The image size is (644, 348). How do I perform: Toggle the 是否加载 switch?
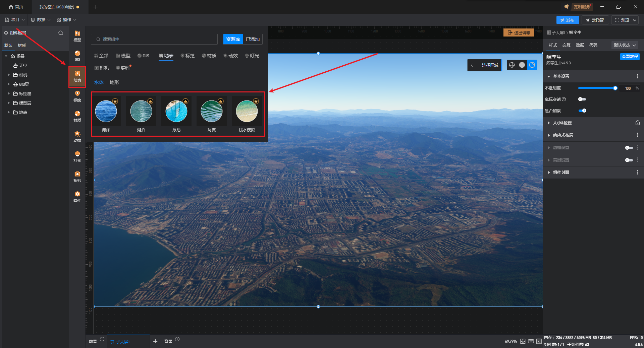coord(582,111)
